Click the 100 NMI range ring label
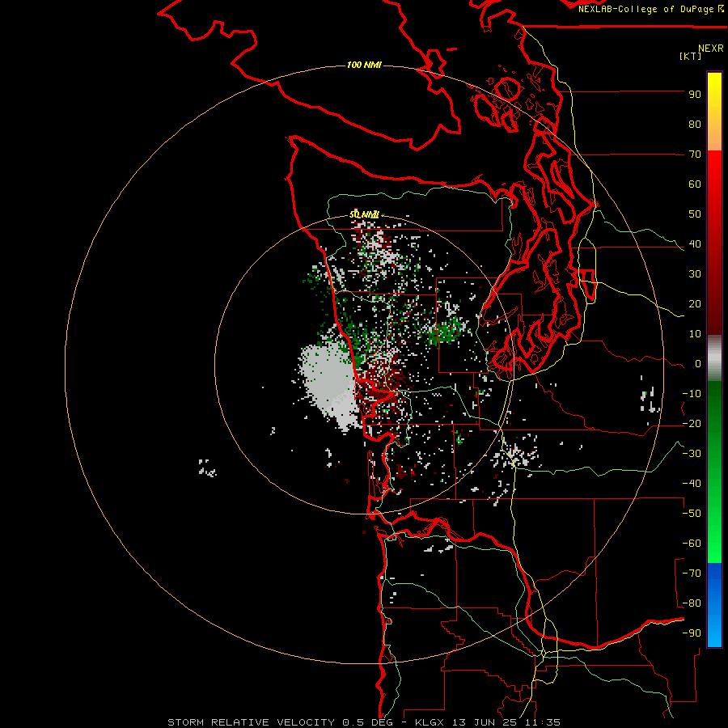728x728 pixels. pos(364,65)
